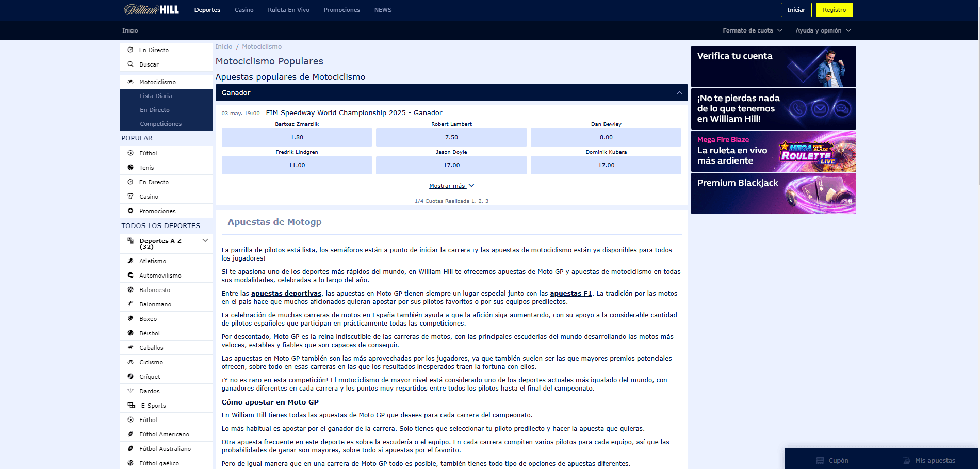This screenshot has width=980, height=469.
Task: Click the Béisbol icon
Action: click(130, 333)
